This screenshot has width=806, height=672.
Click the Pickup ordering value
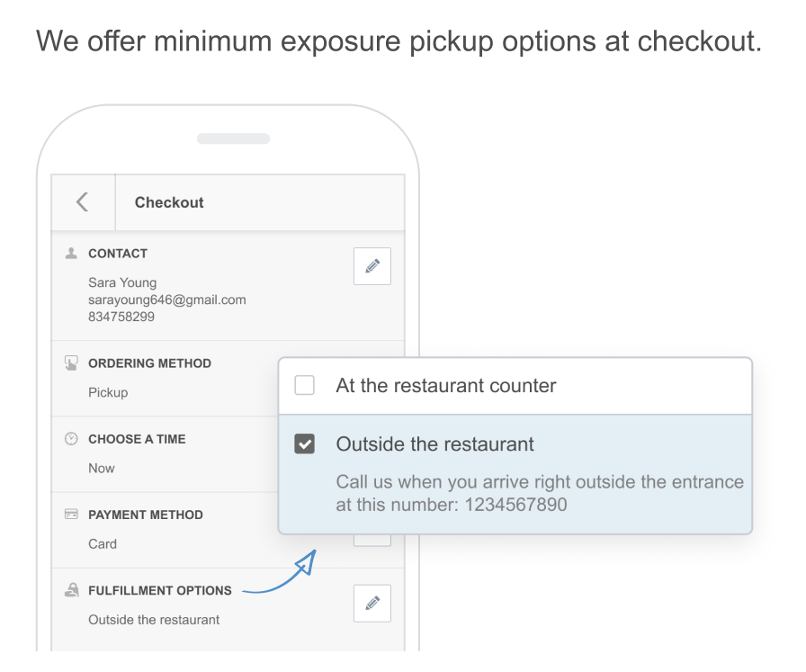point(108,393)
